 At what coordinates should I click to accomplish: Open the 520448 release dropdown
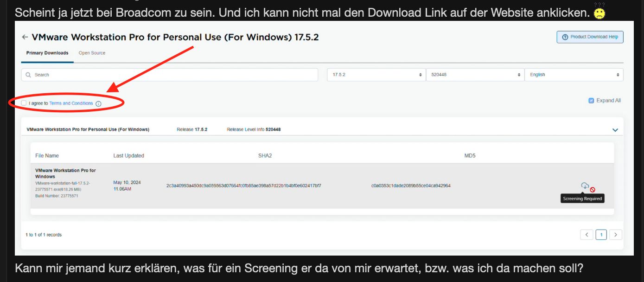[475, 75]
